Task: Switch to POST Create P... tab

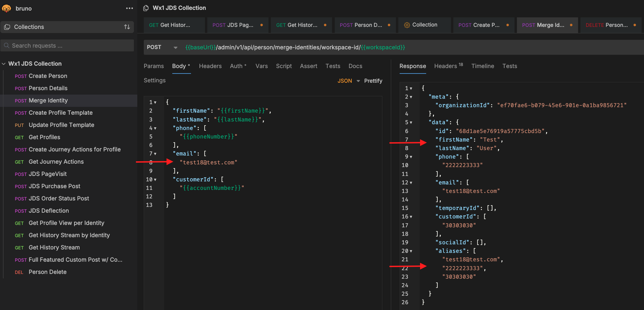Action: coord(484,25)
